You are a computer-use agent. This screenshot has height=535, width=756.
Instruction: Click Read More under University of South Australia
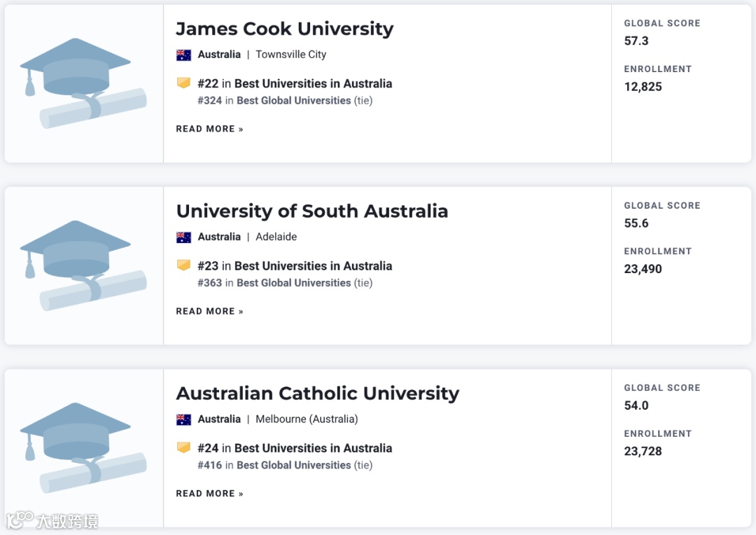[209, 312]
